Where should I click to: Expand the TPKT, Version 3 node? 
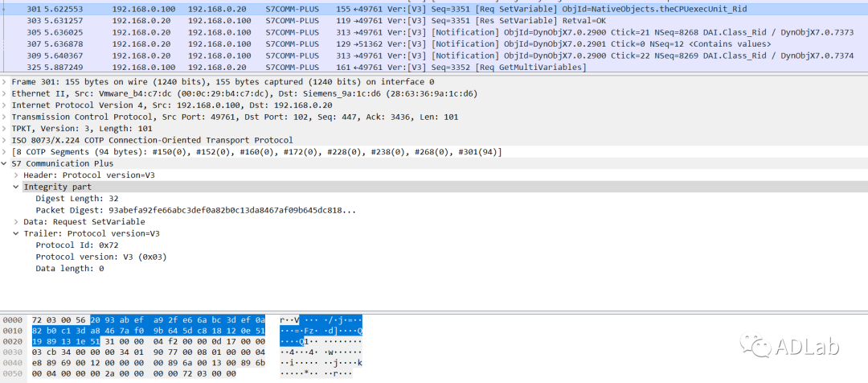point(5,129)
